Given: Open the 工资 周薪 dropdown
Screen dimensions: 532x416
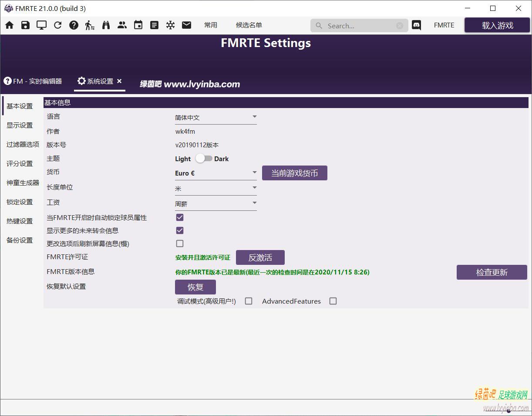Looking at the screenshot, I should click(215, 204).
